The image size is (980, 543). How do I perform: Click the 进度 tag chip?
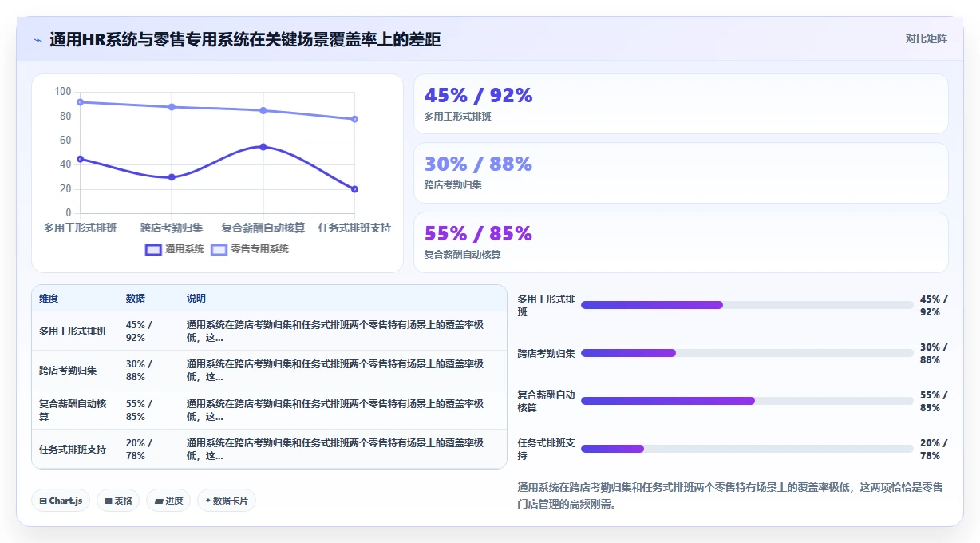pos(168,501)
